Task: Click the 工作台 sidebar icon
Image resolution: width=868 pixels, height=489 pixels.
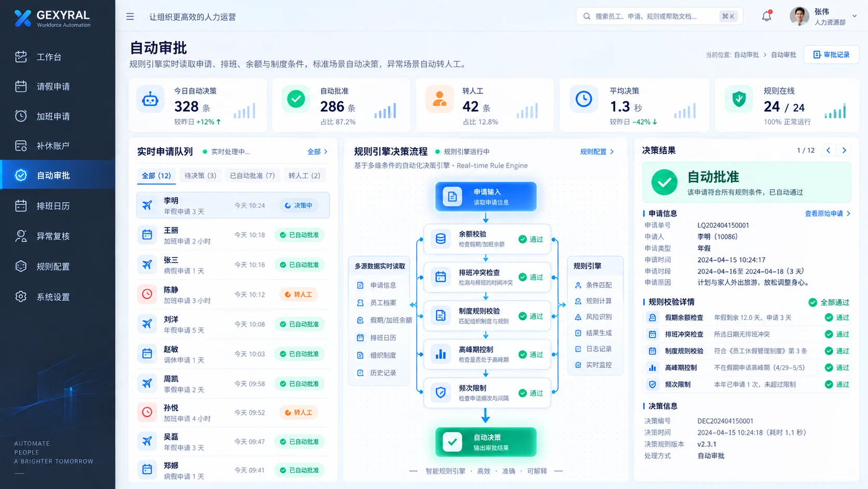Action: 21,57
